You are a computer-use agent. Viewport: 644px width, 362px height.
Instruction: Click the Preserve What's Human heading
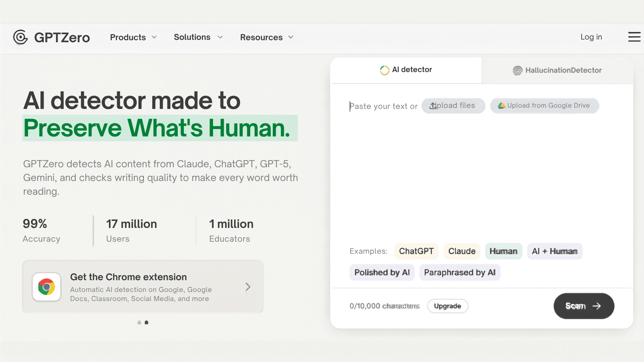pos(160,128)
